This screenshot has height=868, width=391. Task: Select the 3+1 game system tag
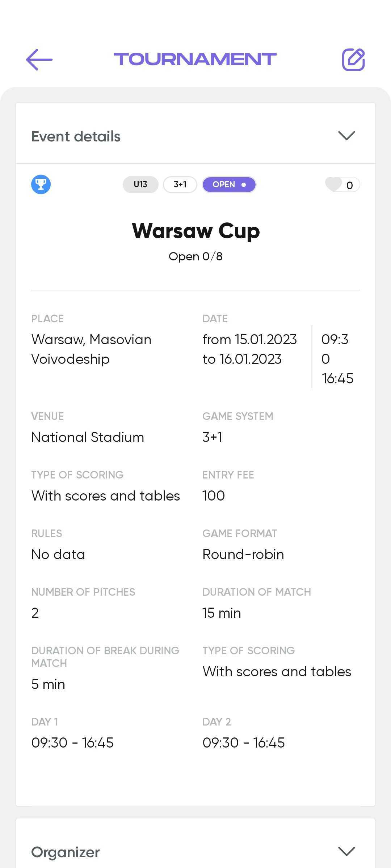tap(180, 184)
